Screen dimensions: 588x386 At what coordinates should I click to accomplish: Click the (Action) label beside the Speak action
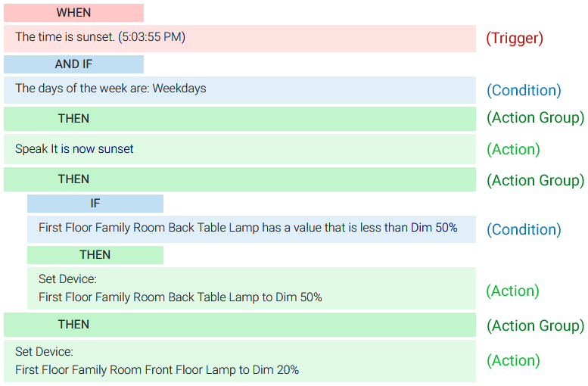point(513,150)
